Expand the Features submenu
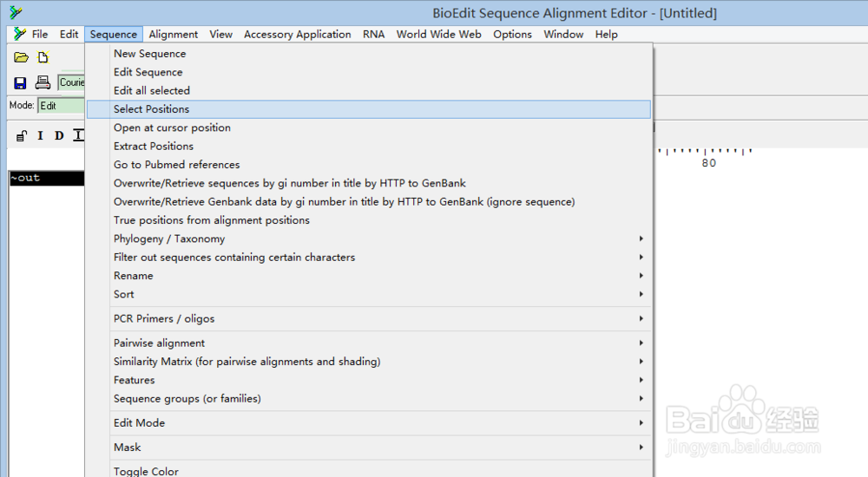This screenshot has height=477, width=868. pos(369,380)
